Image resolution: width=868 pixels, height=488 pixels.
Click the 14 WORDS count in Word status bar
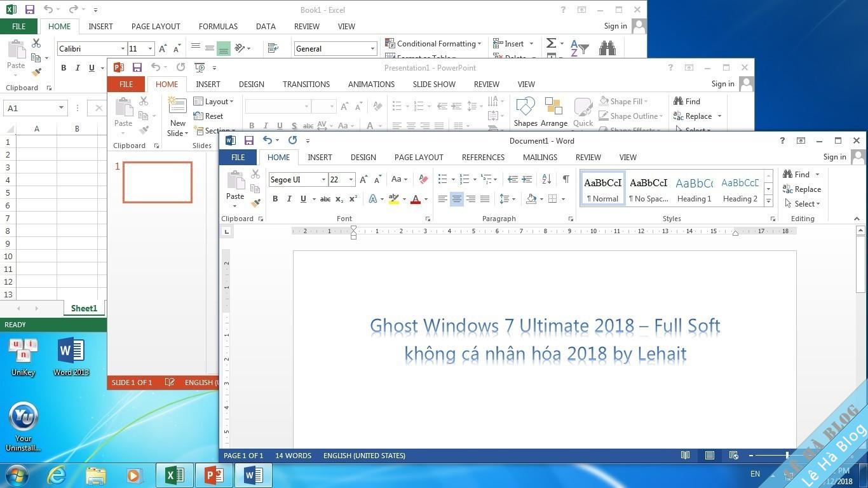click(293, 456)
